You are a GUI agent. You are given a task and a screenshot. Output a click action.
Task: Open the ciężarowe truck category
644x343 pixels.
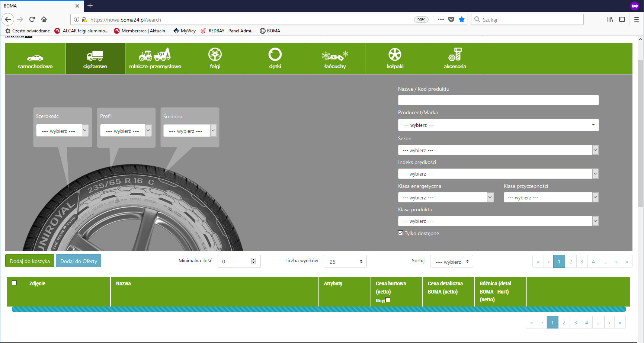[x=95, y=58]
